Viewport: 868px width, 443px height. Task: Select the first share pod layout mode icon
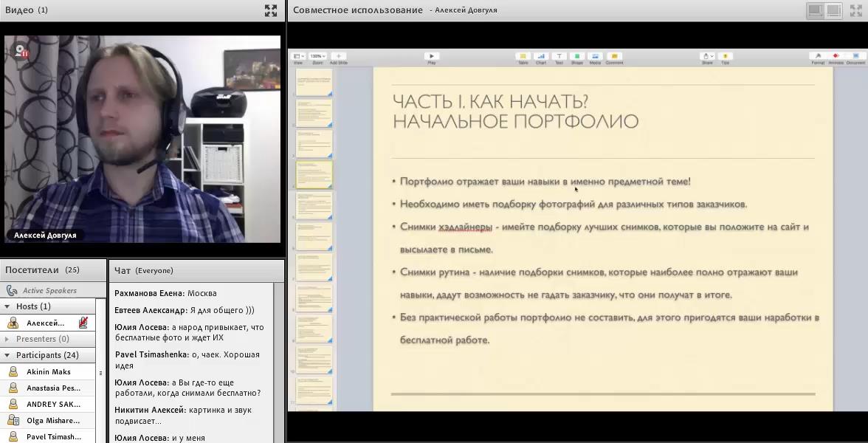814,10
